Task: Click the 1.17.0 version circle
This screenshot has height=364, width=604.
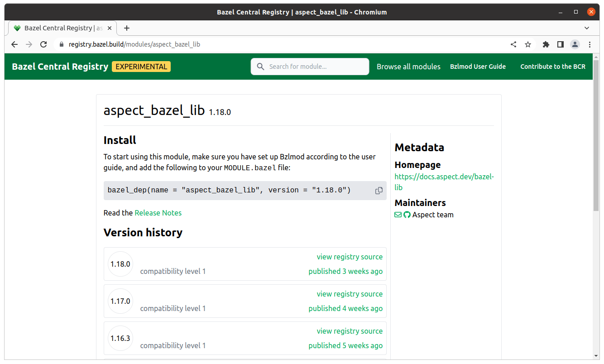Action: click(120, 301)
